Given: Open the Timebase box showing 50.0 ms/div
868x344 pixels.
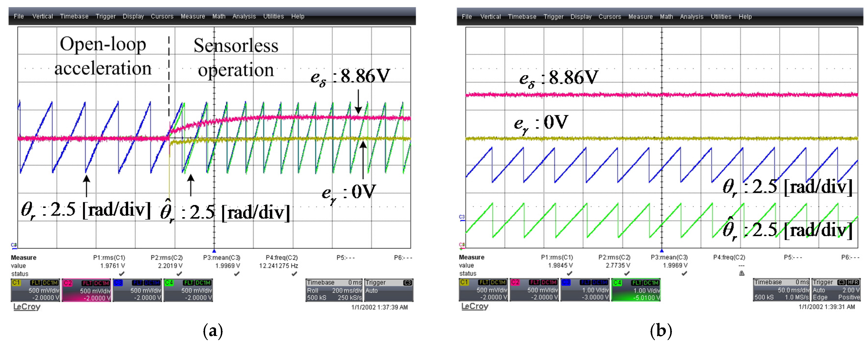Looking at the screenshot, I should click(x=781, y=290).
